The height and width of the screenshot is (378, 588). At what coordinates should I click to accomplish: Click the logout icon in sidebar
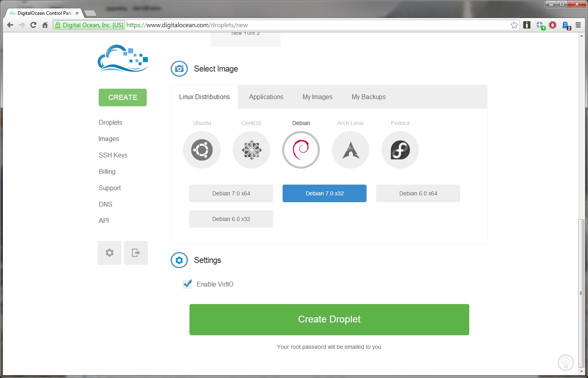tap(136, 253)
